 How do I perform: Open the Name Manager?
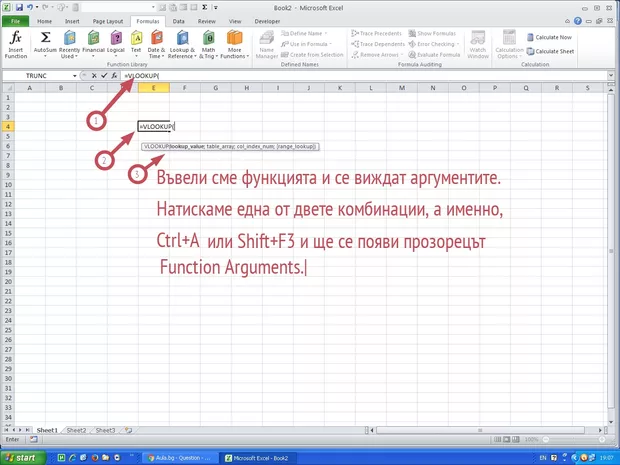tap(267, 45)
